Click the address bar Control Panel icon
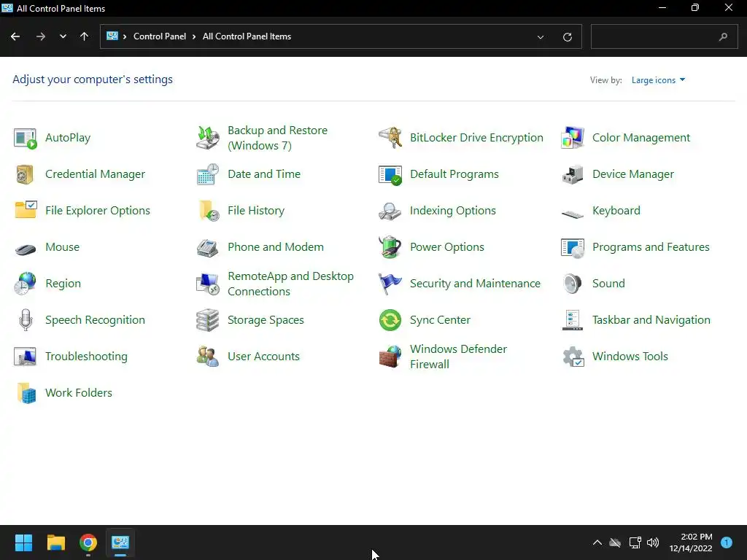Viewport: 747px width, 560px height. pos(112,36)
